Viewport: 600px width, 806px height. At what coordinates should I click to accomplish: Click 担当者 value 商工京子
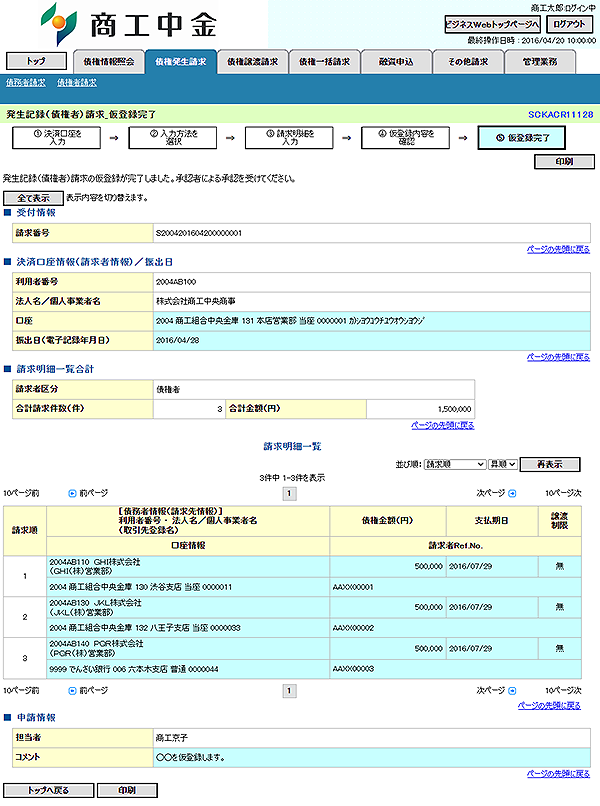tap(172, 738)
